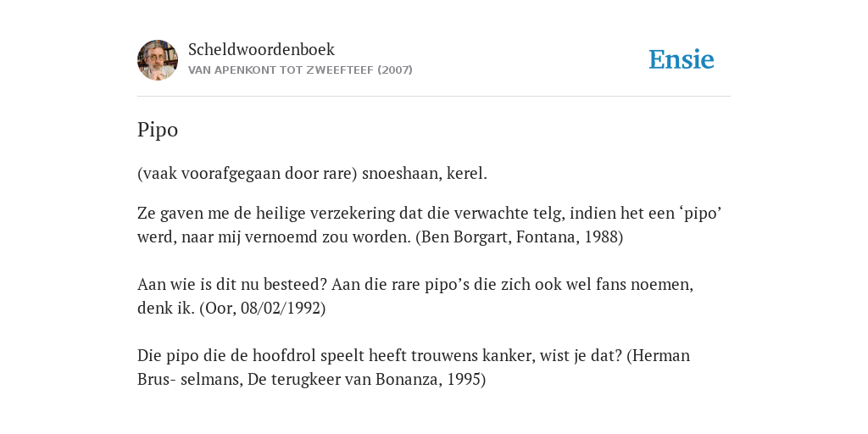Select the Pipo heading
Viewport: 868px width, 434px height.
click(158, 130)
